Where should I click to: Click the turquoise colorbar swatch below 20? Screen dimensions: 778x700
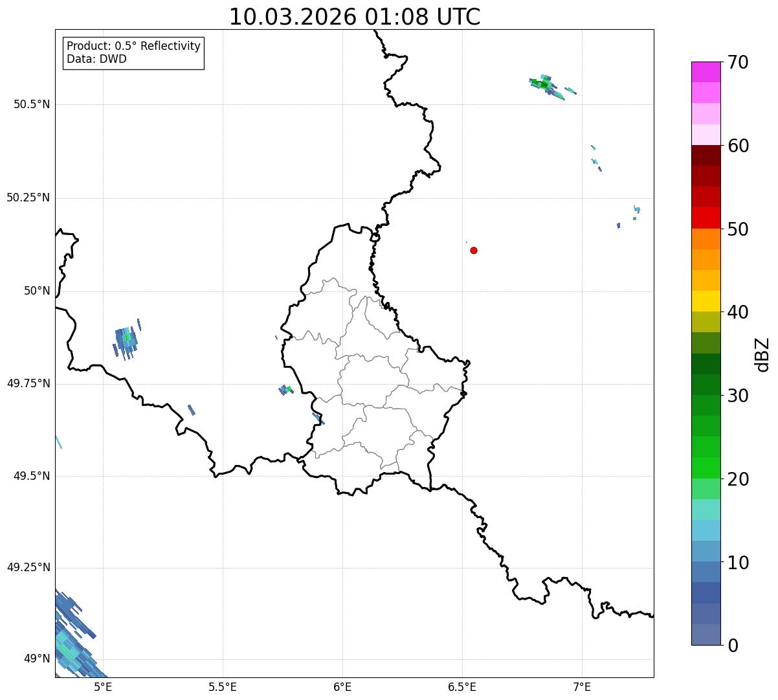(706, 510)
